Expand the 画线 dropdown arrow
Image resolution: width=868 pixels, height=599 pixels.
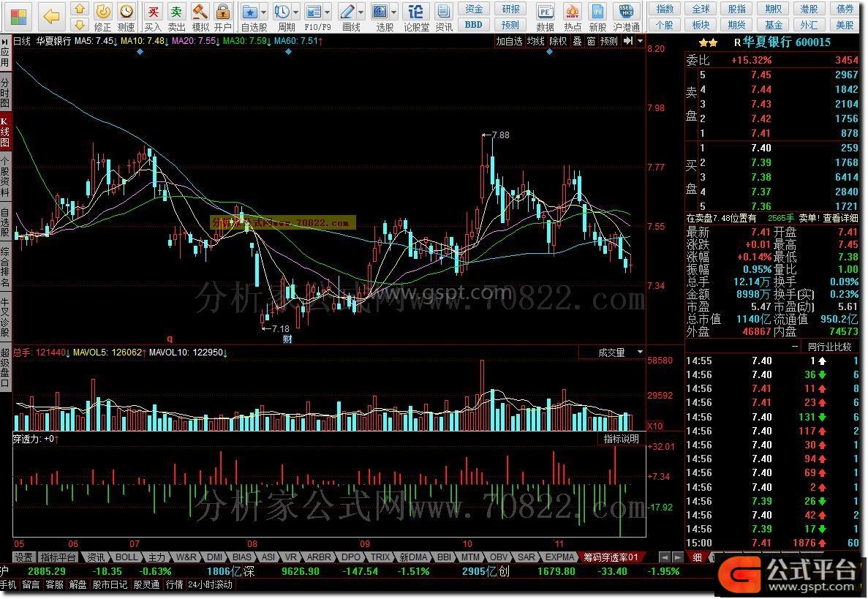click(x=361, y=12)
